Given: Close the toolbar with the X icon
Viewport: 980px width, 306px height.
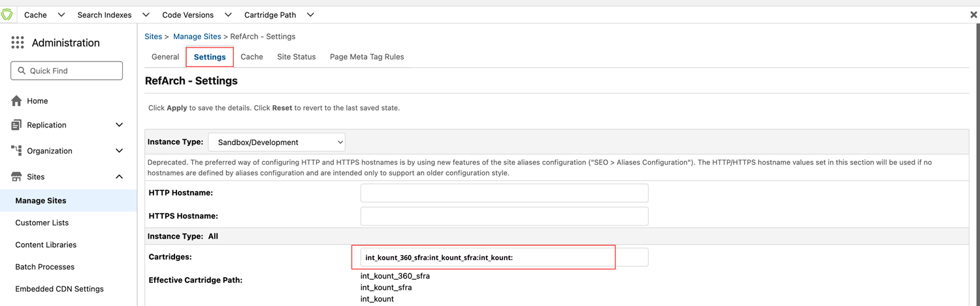Looking at the screenshot, I should [973, 14].
